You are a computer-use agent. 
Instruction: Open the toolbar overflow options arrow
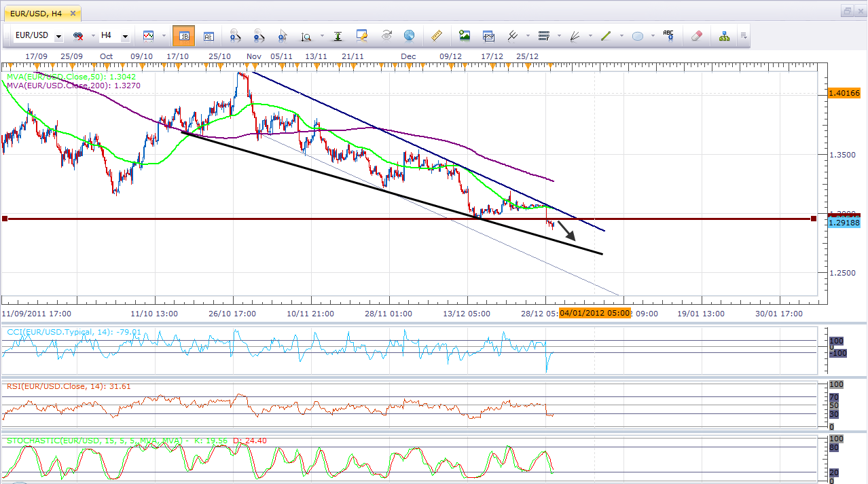(x=744, y=36)
